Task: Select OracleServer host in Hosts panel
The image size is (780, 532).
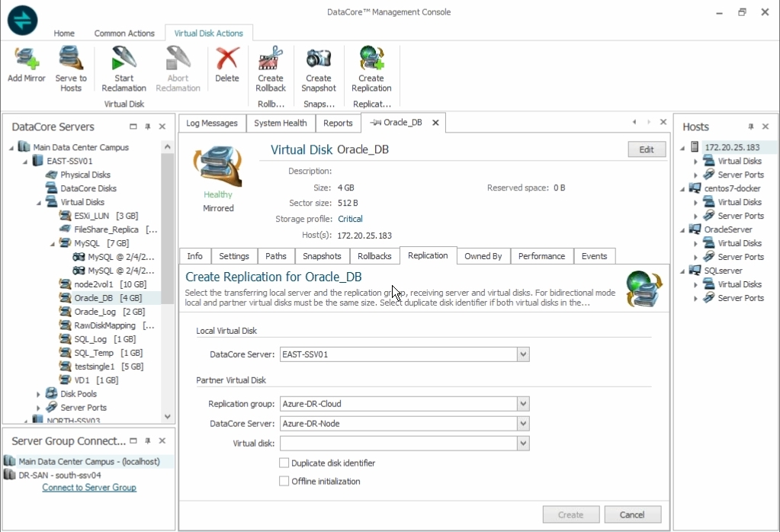Action: click(x=727, y=229)
